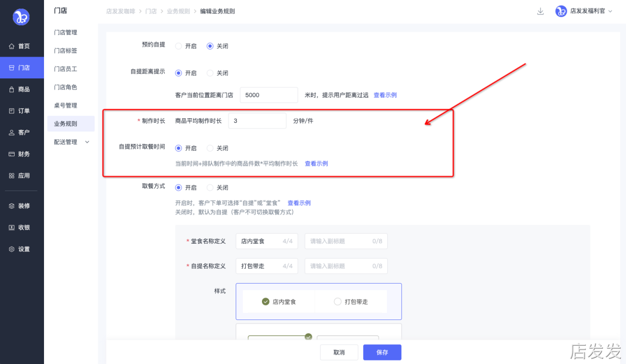Click the 堂食名称定义 field with 店内堂食
Screen dimensions: 626x364
(267, 241)
